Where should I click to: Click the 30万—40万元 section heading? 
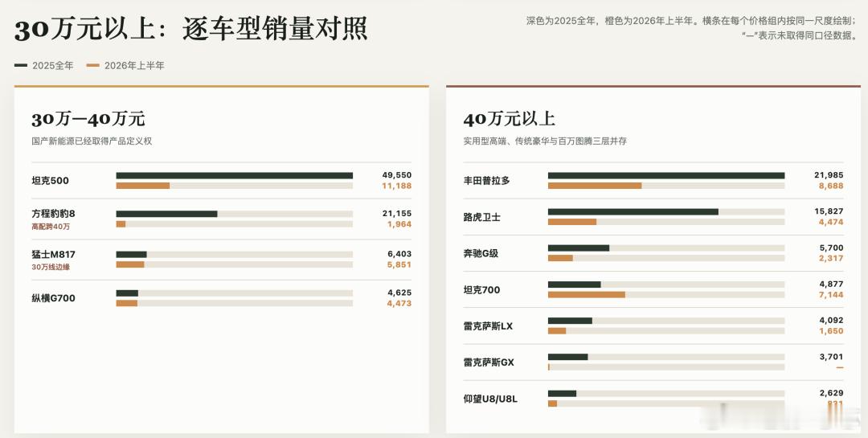pos(88,118)
